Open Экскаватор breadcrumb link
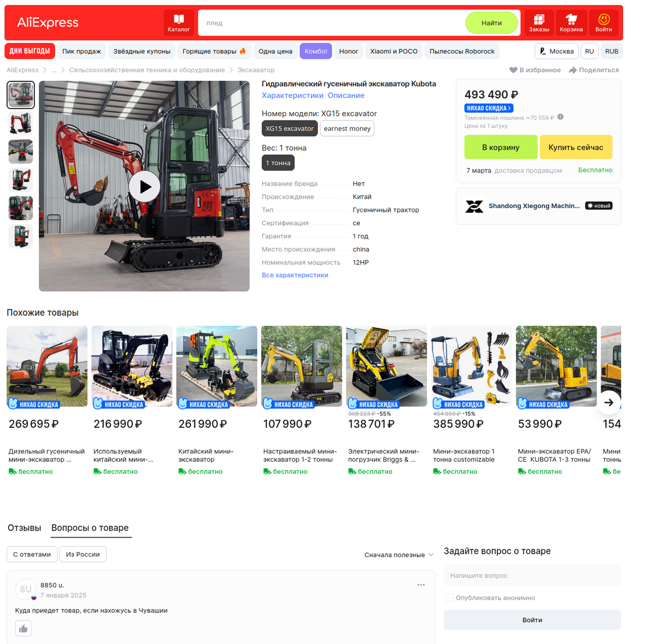This screenshot has width=661, height=644. pyautogui.click(x=256, y=70)
